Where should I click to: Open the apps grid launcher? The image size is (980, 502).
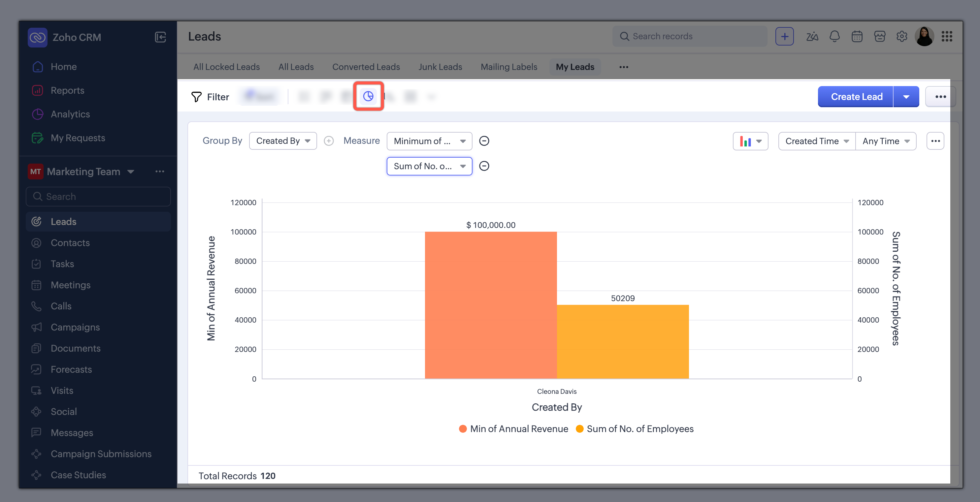pyautogui.click(x=947, y=37)
